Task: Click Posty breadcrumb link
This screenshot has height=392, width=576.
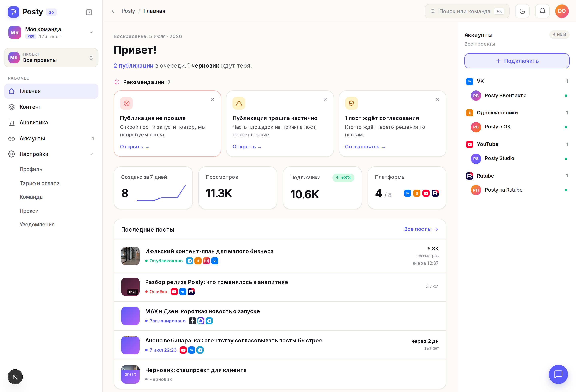Action: coord(128,11)
